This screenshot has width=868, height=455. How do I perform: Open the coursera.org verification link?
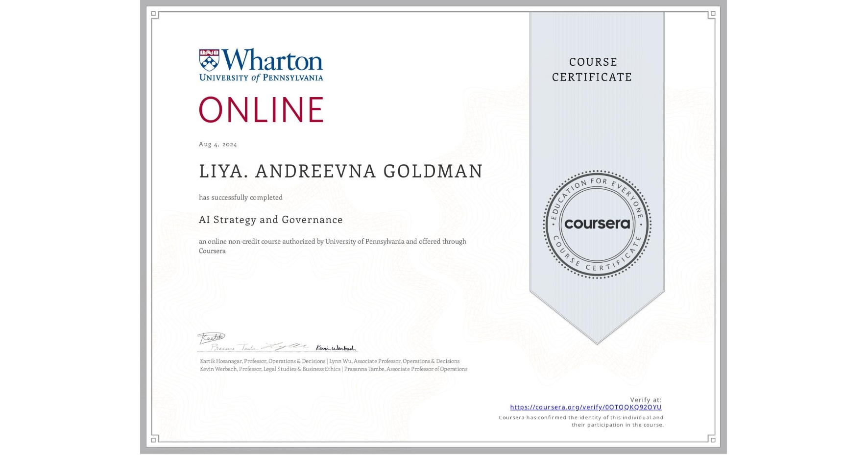[x=586, y=407]
